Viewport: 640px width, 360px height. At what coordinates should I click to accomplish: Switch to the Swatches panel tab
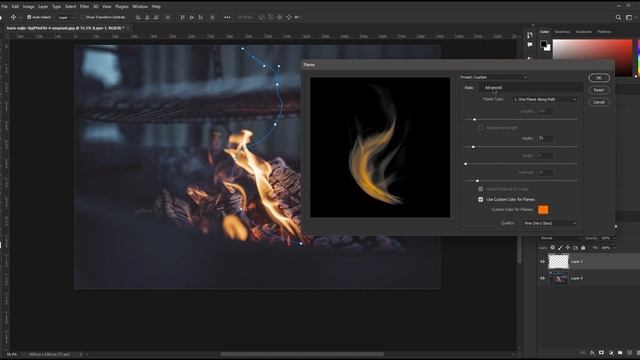click(562, 32)
